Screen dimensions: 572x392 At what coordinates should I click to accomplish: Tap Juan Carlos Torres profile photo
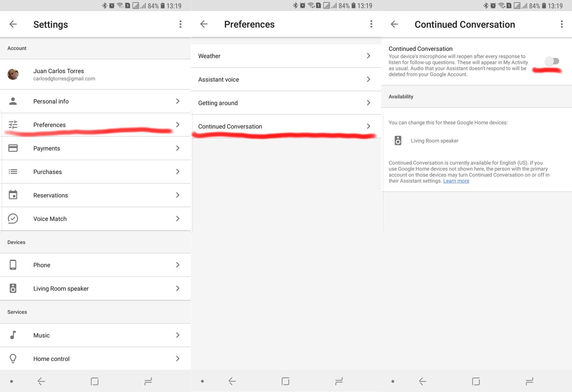click(x=13, y=74)
